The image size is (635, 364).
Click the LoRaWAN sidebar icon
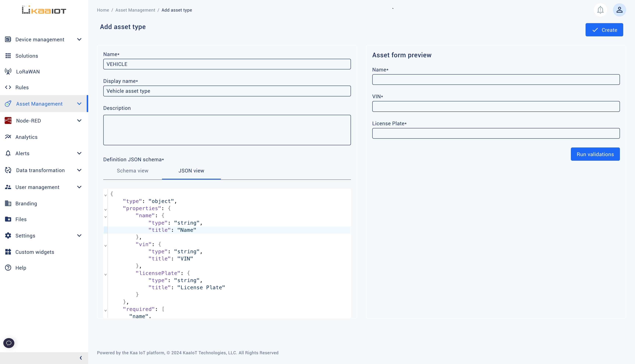(x=8, y=71)
